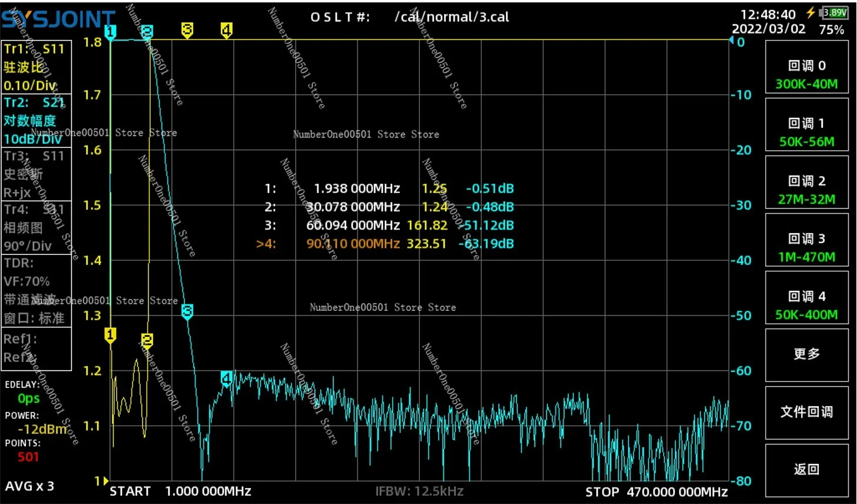This screenshot has width=857, height=504.
Task: Tap yellow marker 4 at the top
Action: (226, 30)
